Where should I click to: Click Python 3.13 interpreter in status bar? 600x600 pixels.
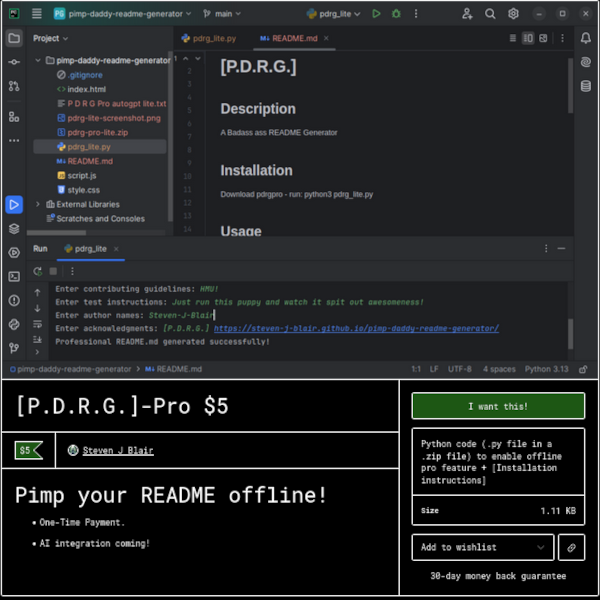tap(546, 369)
